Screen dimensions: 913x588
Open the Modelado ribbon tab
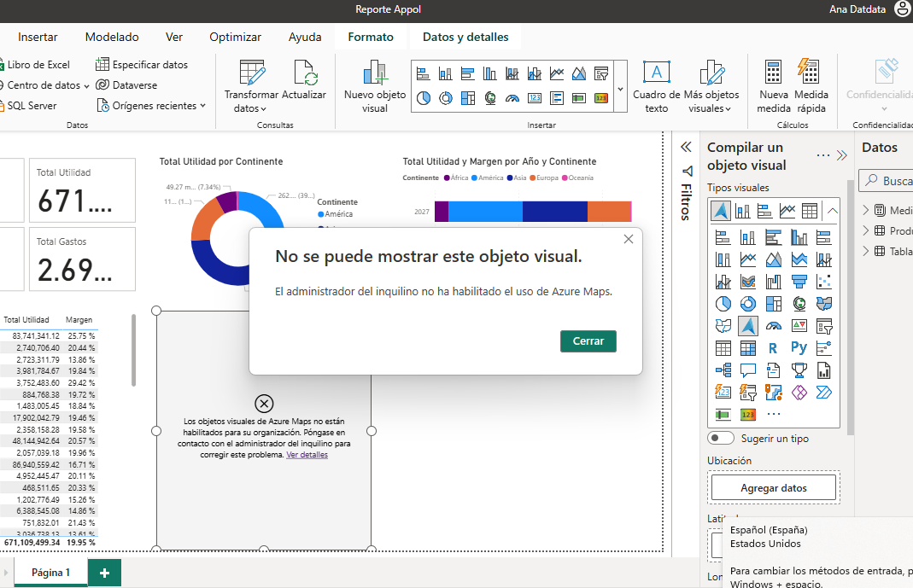click(112, 37)
